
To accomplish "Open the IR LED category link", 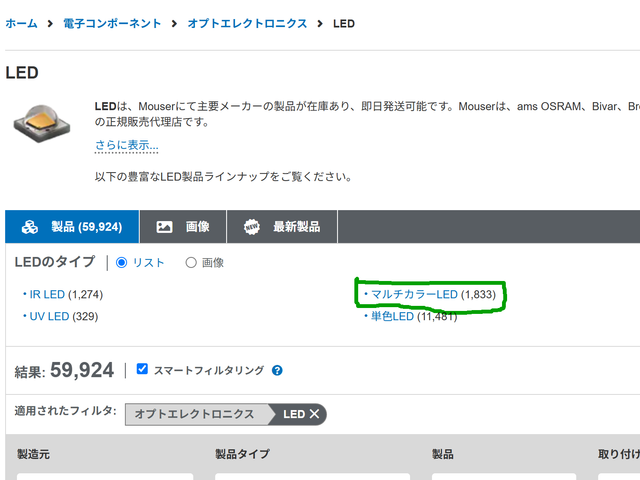I will coord(47,294).
